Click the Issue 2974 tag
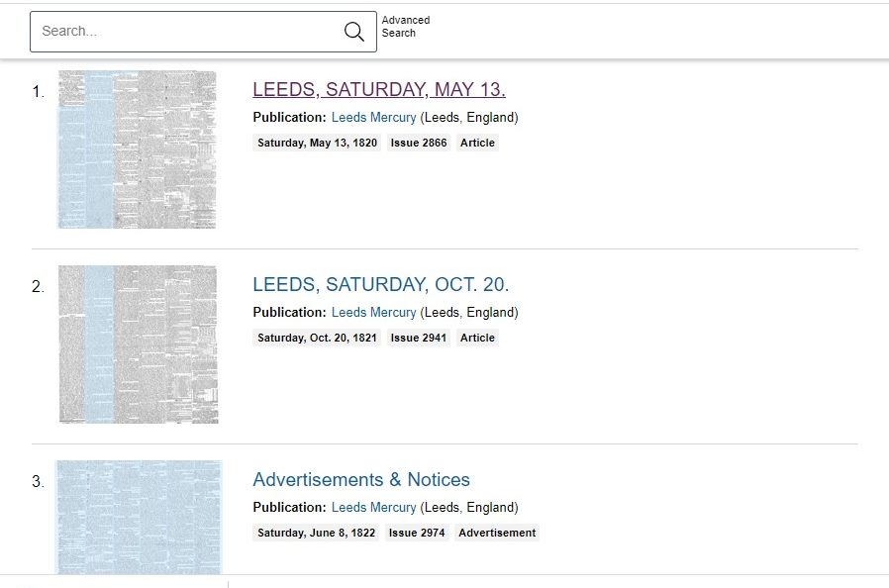 pyautogui.click(x=418, y=533)
